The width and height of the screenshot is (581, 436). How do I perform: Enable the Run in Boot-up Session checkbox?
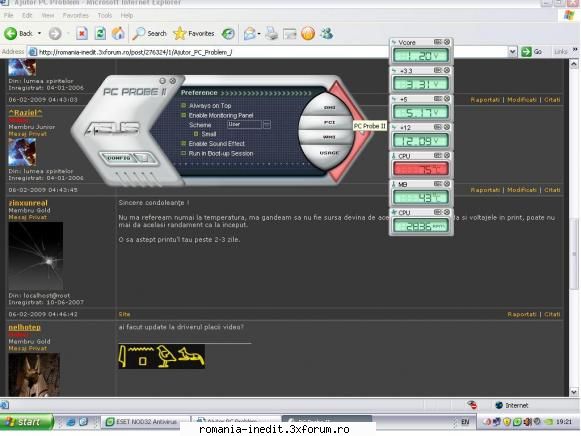coord(183,153)
